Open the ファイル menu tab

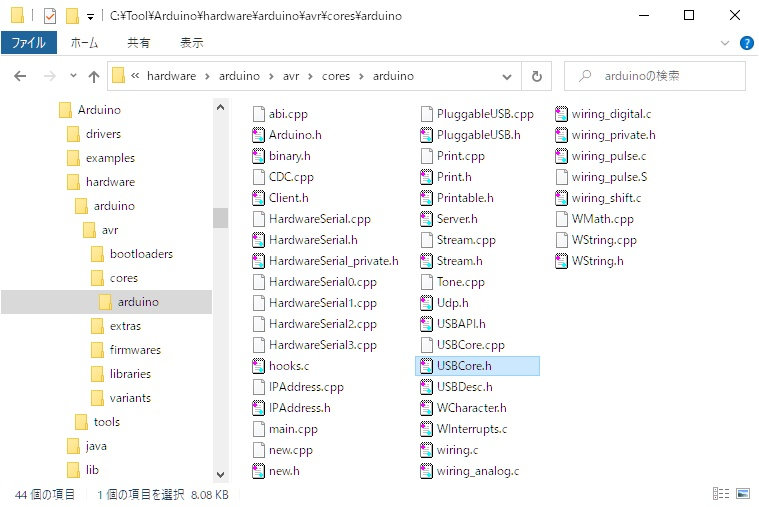pos(29,43)
